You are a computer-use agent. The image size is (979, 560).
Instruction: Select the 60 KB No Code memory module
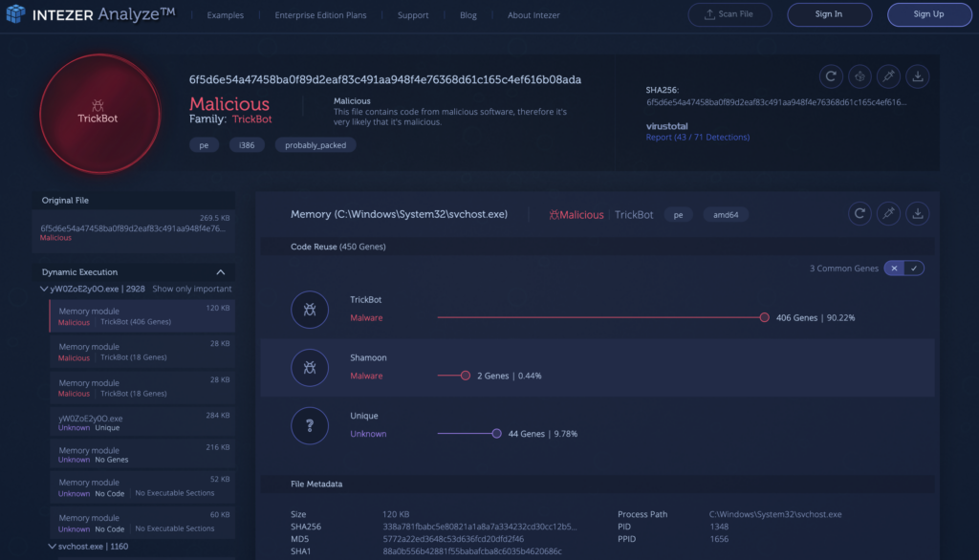(x=142, y=523)
